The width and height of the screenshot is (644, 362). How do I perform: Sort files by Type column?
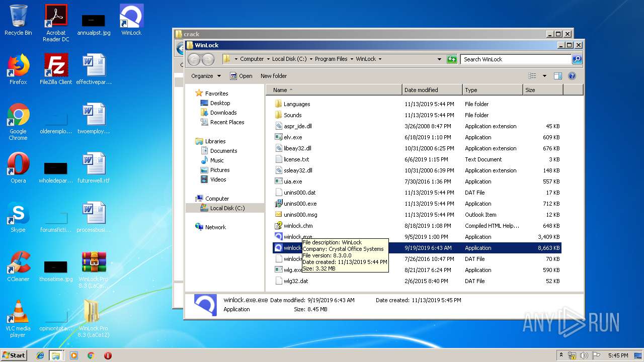tap(493, 90)
